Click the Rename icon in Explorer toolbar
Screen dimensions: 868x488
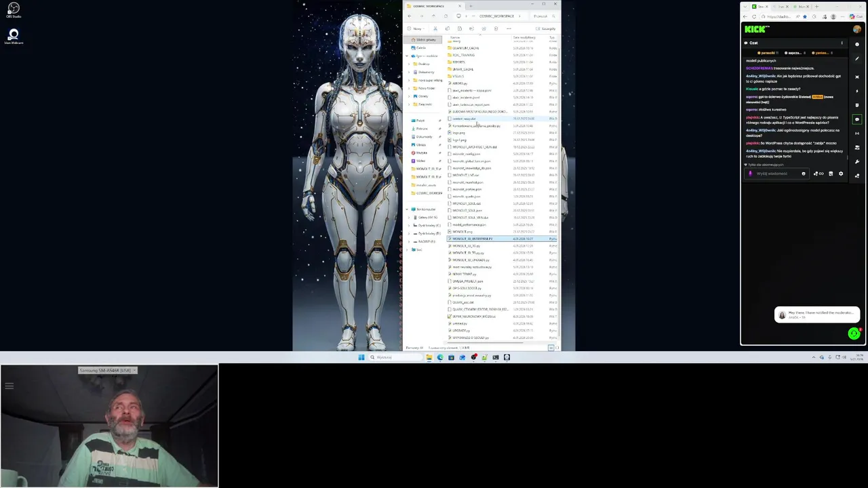tap(471, 28)
